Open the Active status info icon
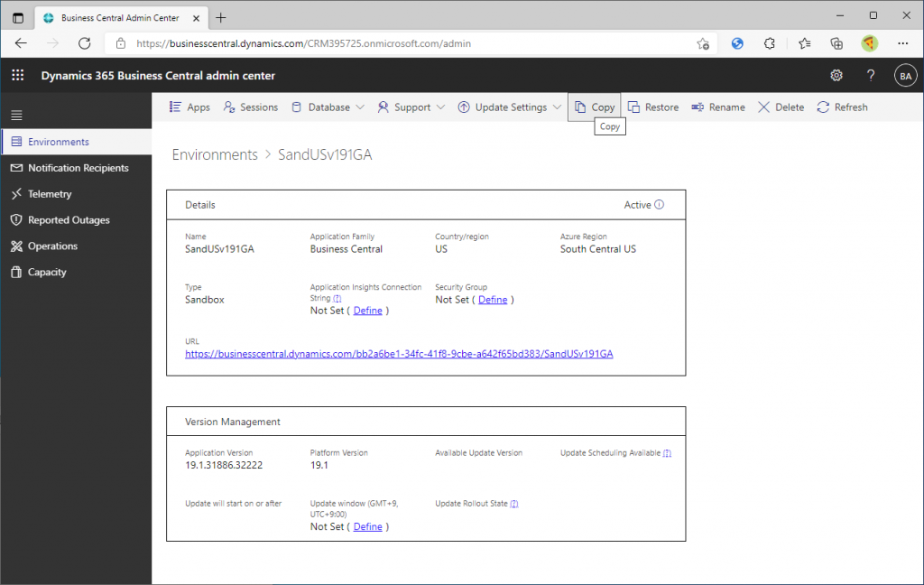Viewport: 924px width, 585px height. coord(660,205)
